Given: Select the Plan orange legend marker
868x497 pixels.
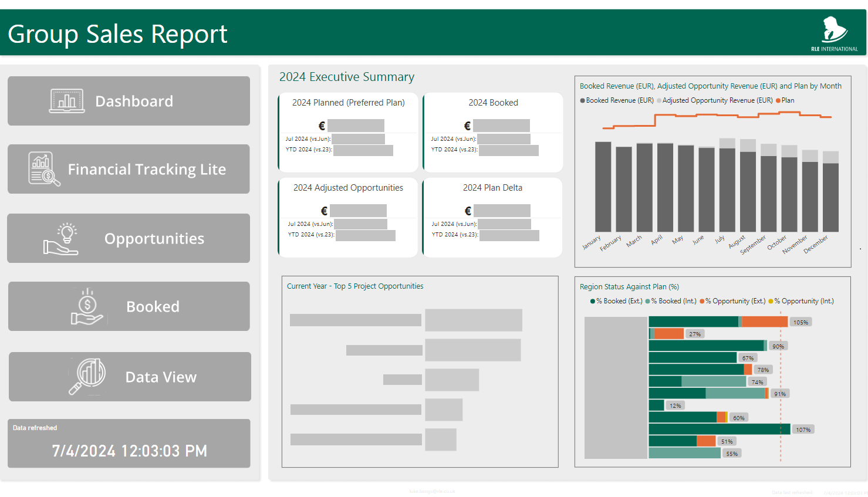Looking at the screenshot, I should pyautogui.click(x=778, y=100).
